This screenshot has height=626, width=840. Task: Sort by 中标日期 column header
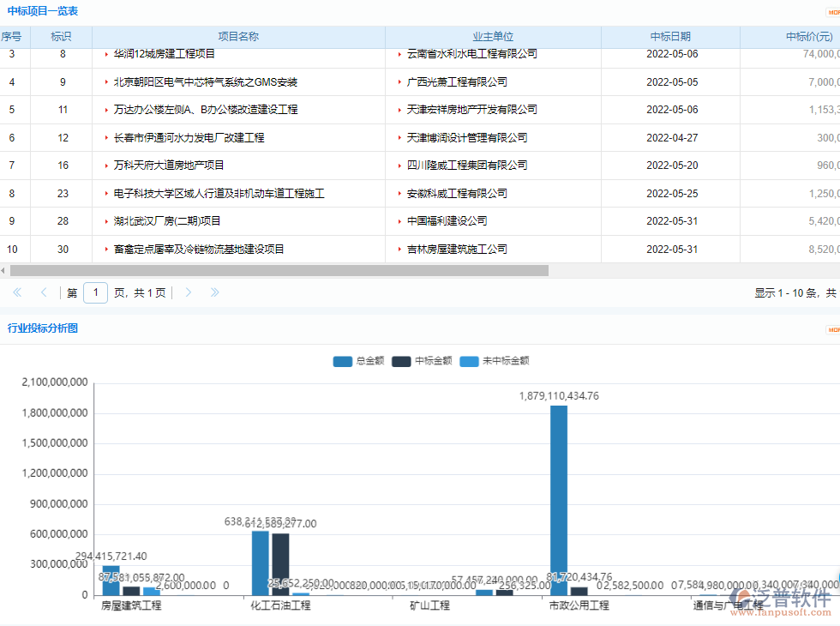tap(669, 37)
